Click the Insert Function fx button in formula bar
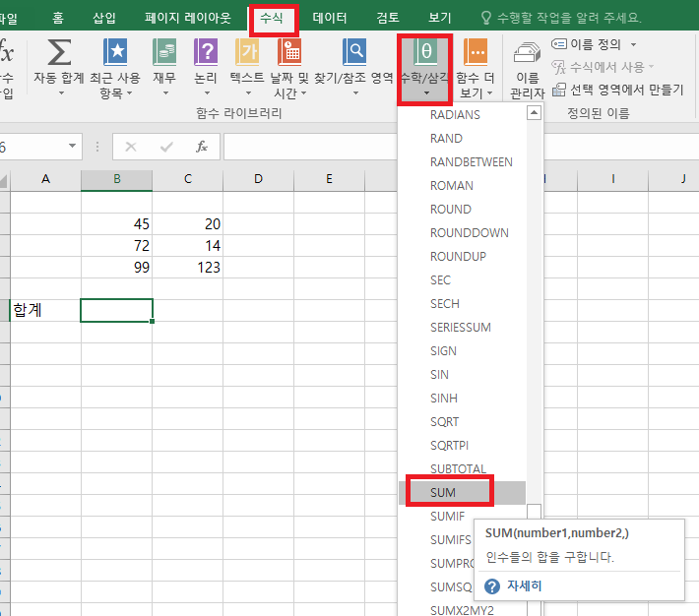 click(202, 147)
